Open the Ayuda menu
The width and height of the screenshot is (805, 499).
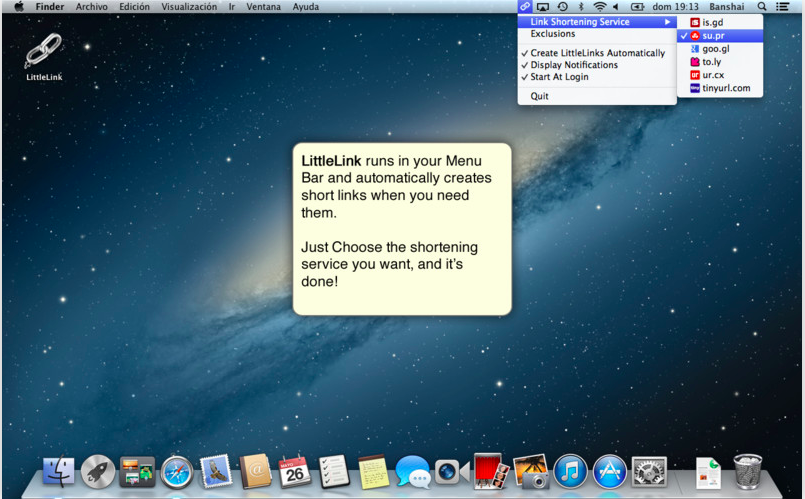pyautogui.click(x=305, y=7)
